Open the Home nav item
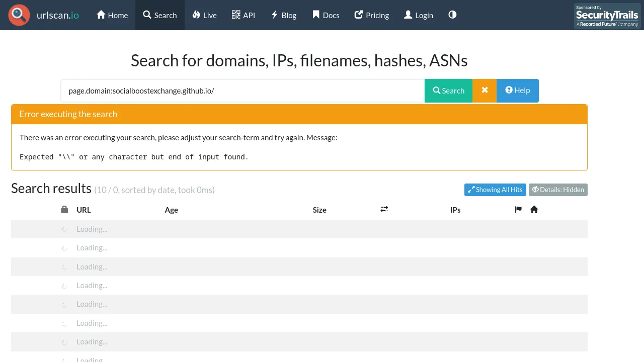Image resolution: width=644 pixels, height=362 pixels. 112,15
